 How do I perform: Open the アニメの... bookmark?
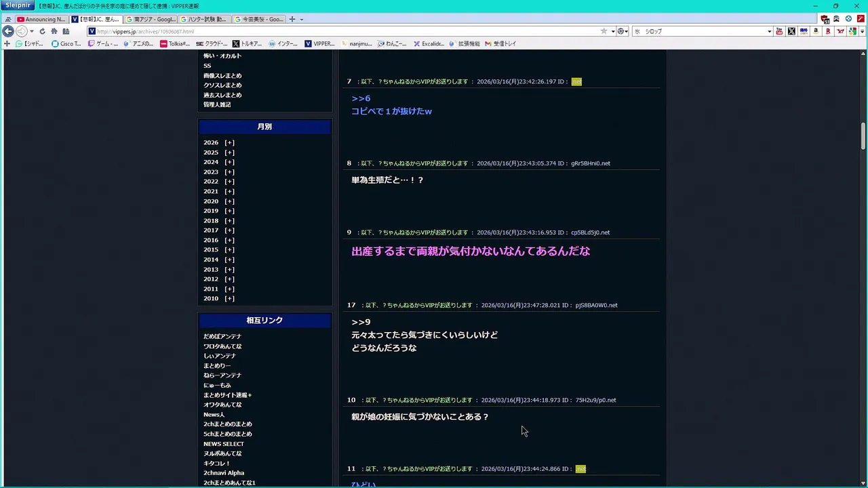pos(138,43)
